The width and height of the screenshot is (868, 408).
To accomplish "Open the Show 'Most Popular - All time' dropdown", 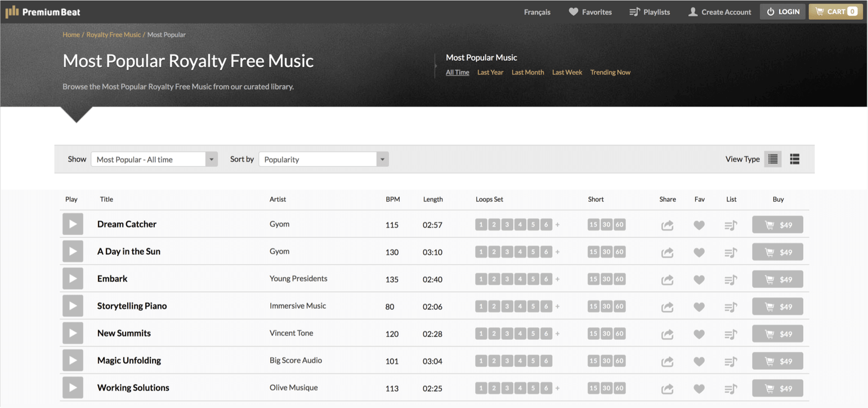I will pos(154,159).
